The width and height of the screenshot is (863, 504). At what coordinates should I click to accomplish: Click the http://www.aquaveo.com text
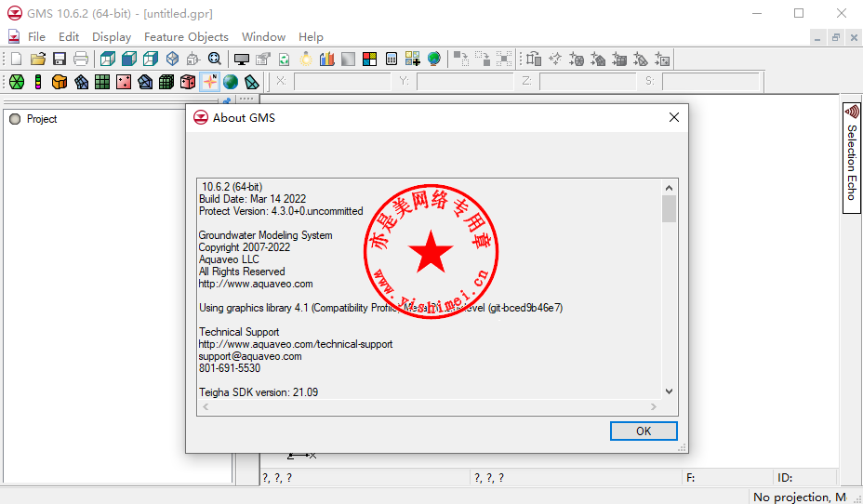click(x=256, y=284)
